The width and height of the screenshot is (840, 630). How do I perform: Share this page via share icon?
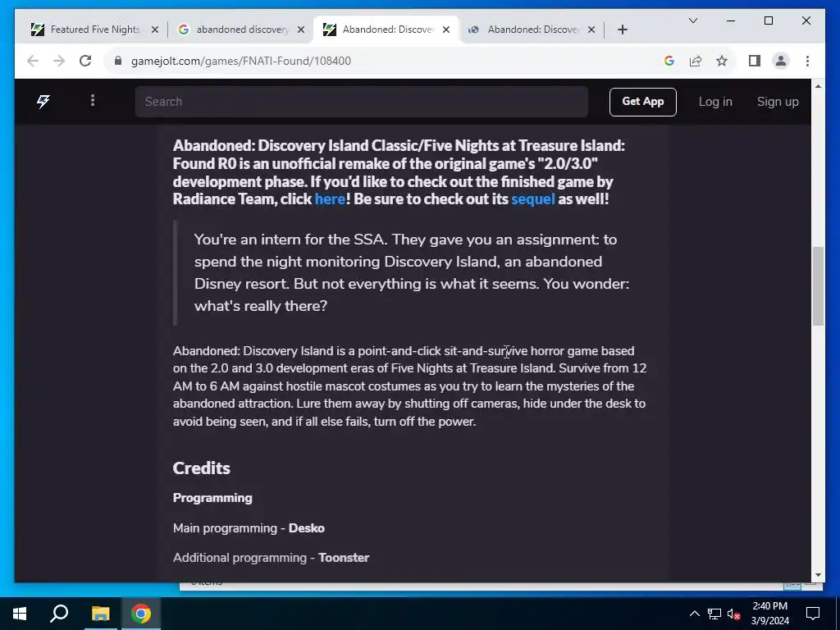point(696,61)
